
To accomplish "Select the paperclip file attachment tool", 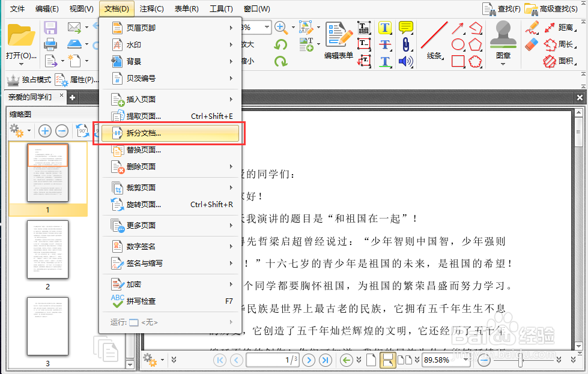I will tap(407, 44).
